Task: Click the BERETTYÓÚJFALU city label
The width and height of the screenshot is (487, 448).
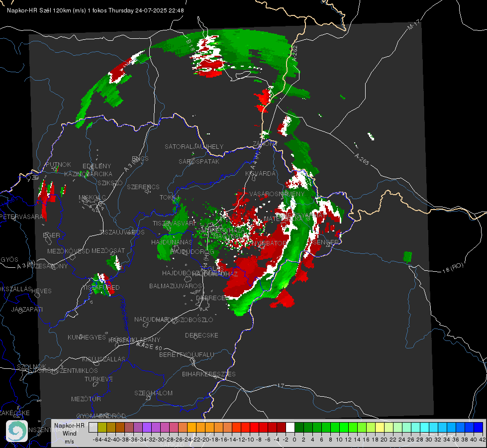Action: 187,355
